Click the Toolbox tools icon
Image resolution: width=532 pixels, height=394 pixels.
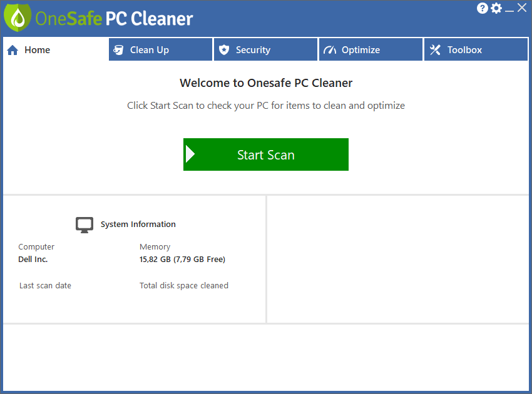[435, 50]
